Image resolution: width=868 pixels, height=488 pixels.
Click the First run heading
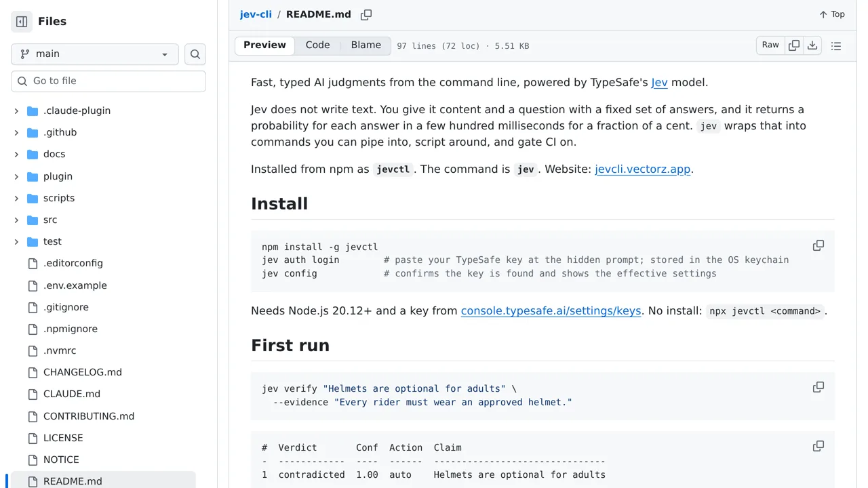(x=290, y=346)
